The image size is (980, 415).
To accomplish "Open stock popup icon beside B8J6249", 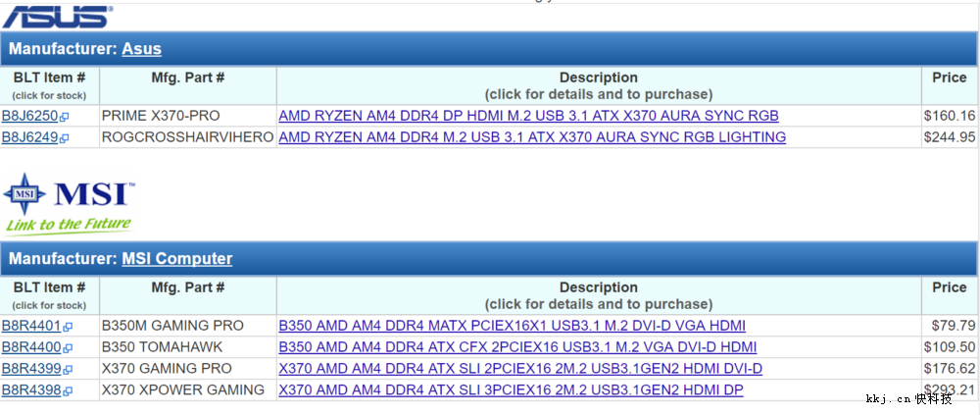I will tap(65, 138).
